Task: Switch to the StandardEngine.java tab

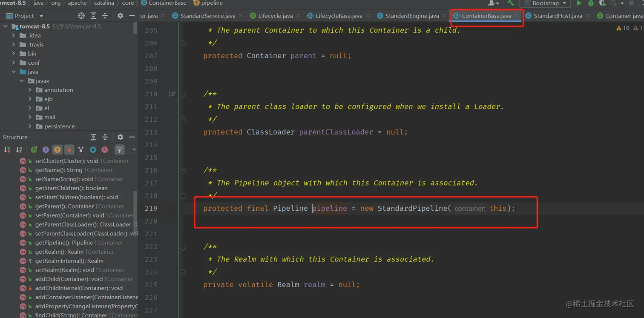Action: pos(412,16)
